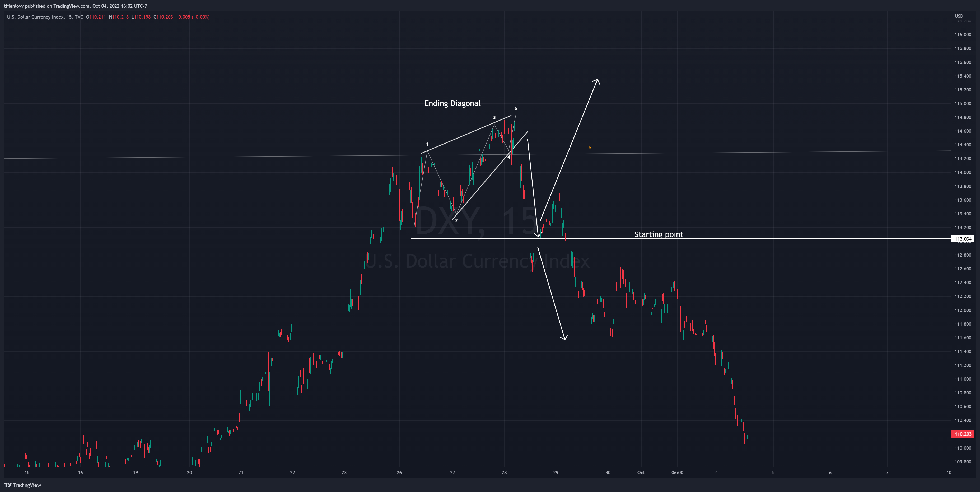Image resolution: width=980 pixels, height=492 pixels.
Task: Click the 115.400 price axis label
Action: coord(963,76)
